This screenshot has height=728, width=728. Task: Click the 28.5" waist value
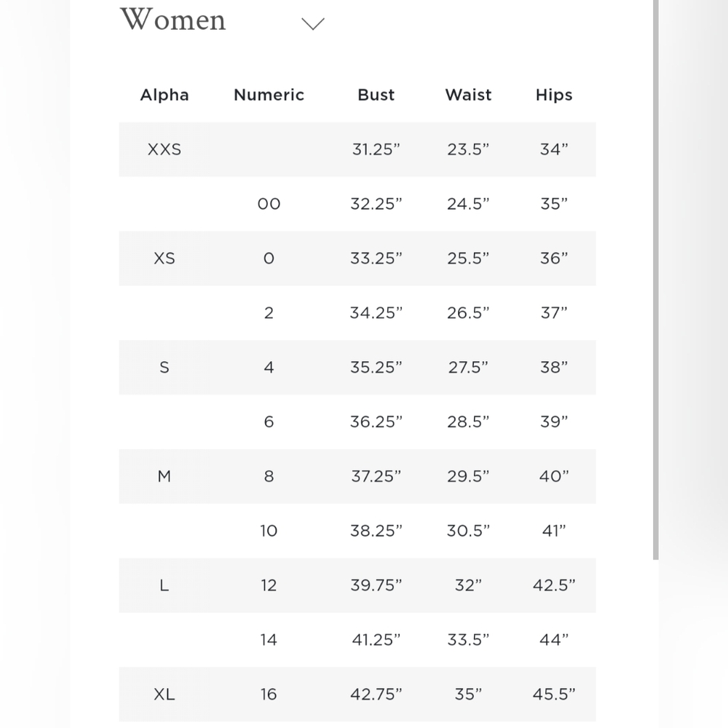tap(468, 422)
